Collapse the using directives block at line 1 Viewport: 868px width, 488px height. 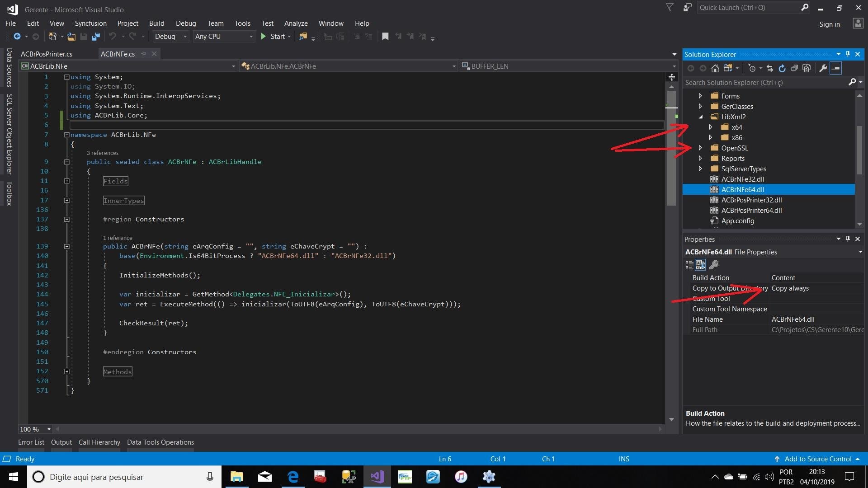(x=66, y=77)
